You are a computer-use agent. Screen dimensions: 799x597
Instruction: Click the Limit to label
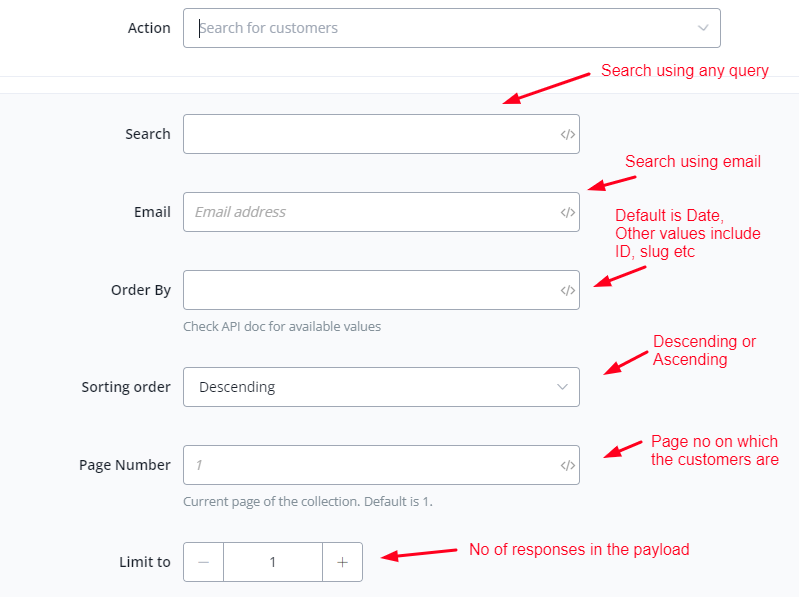(145, 562)
